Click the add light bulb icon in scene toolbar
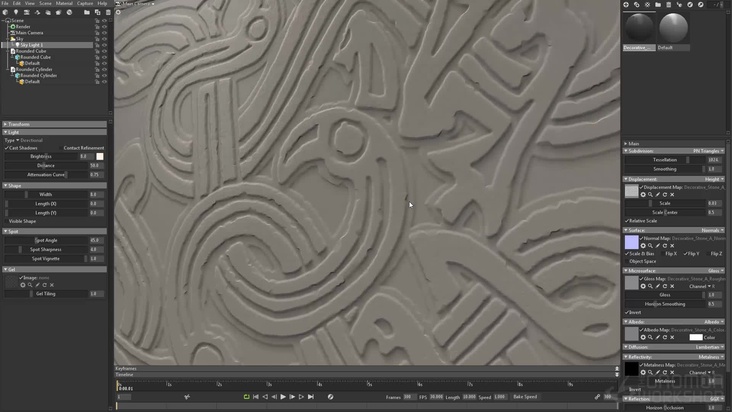This screenshot has height=412, width=732. [x=15, y=12]
